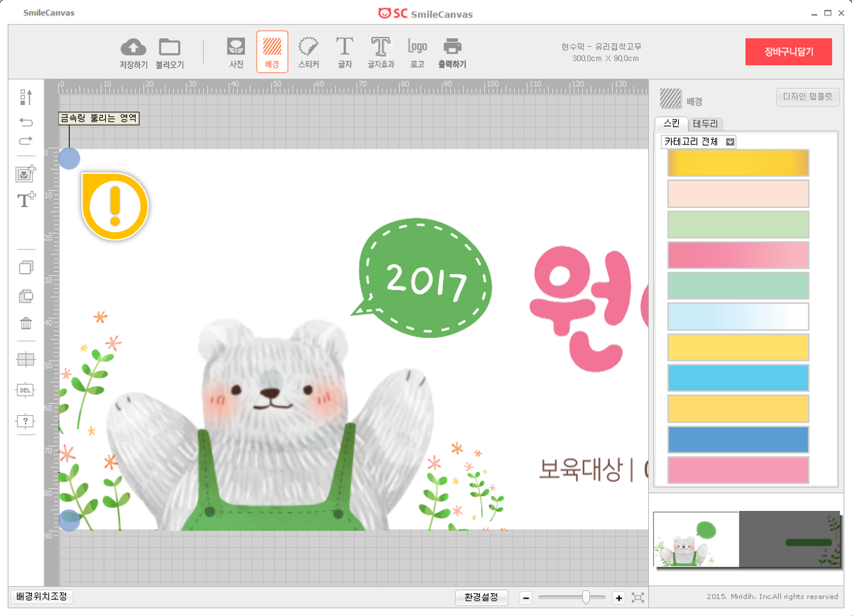Click the zoom slider handle

586,597
